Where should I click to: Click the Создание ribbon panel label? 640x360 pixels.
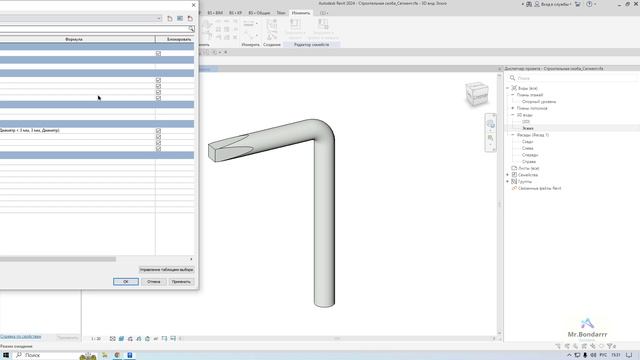272,44
